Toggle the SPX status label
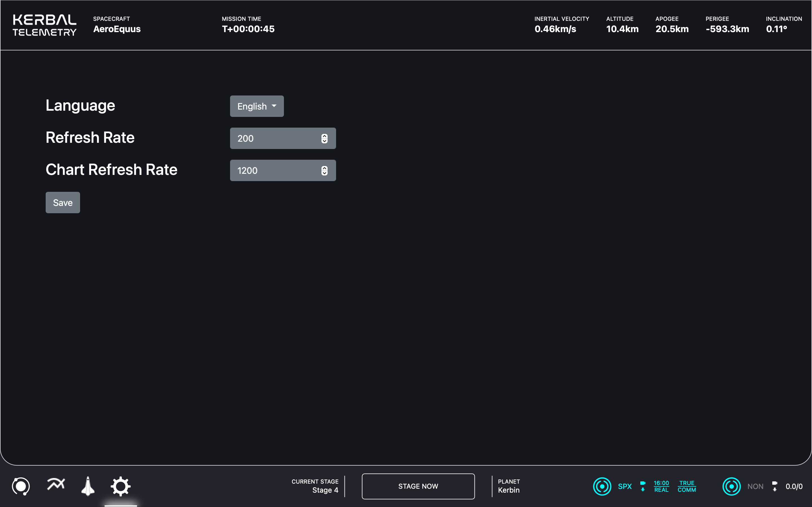The height and width of the screenshot is (507, 812). pos(625,486)
